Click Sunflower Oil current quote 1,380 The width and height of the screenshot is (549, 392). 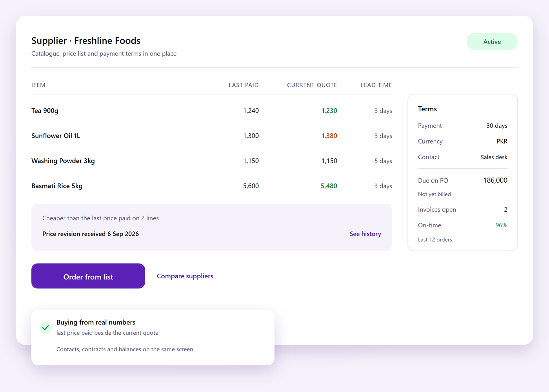pos(329,136)
